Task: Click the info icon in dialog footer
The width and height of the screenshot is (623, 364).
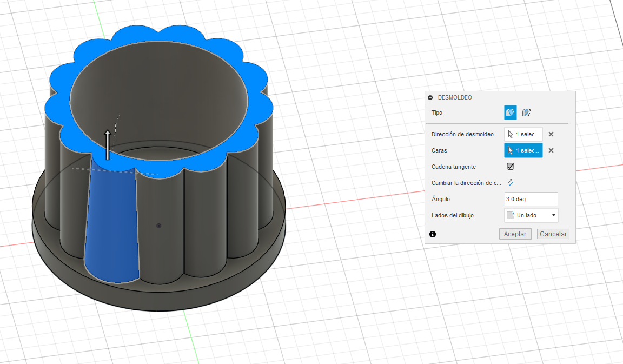Action: (x=433, y=234)
